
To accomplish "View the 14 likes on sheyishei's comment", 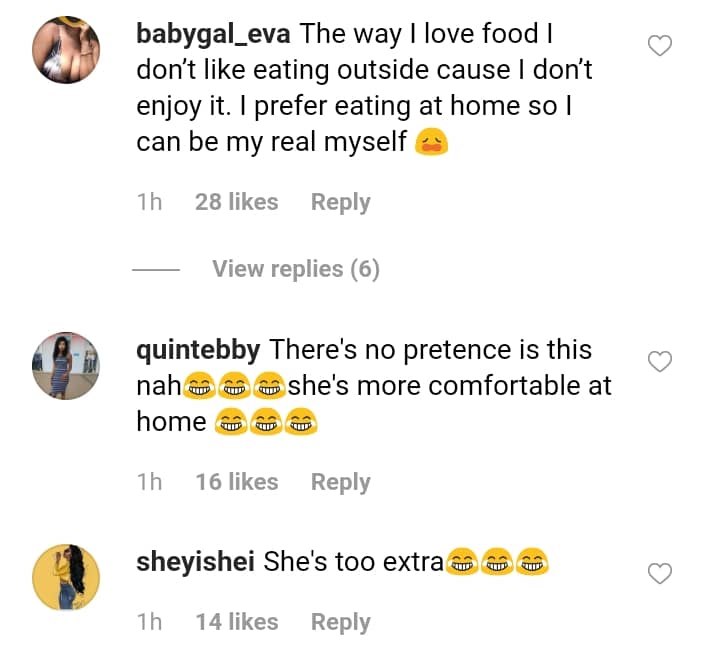I will (x=236, y=622).
